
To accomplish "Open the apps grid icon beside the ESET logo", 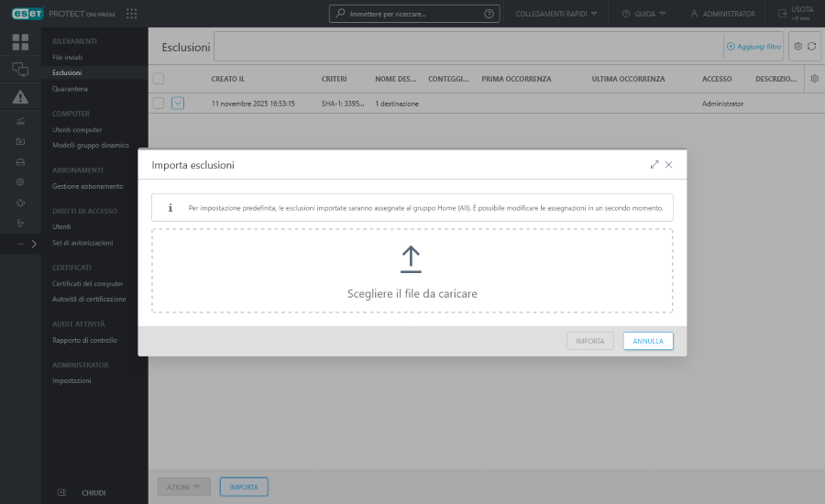I will point(132,14).
